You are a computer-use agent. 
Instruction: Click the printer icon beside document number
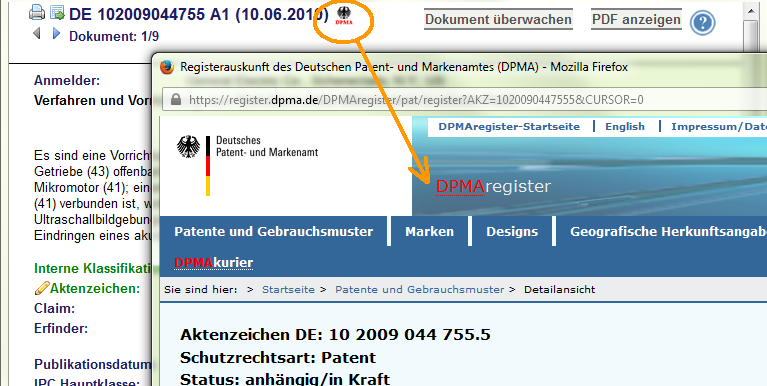pyautogui.click(x=37, y=12)
